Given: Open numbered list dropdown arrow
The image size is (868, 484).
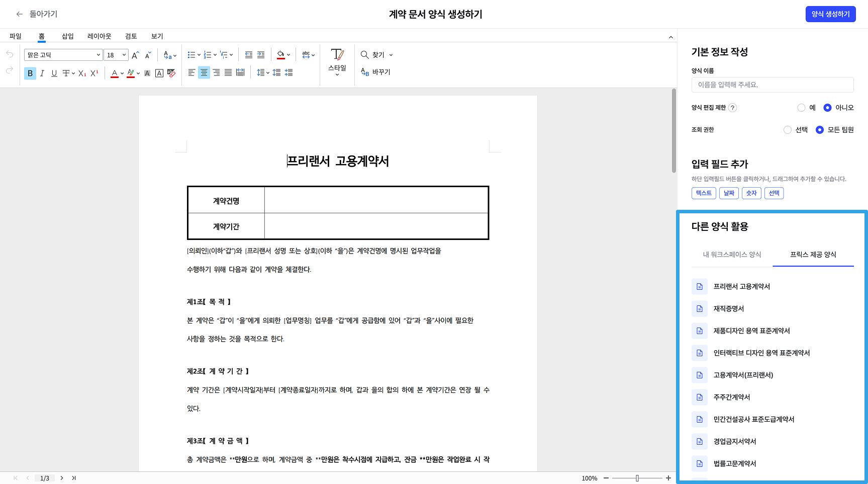Looking at the screenshot, I should [215, 55].
